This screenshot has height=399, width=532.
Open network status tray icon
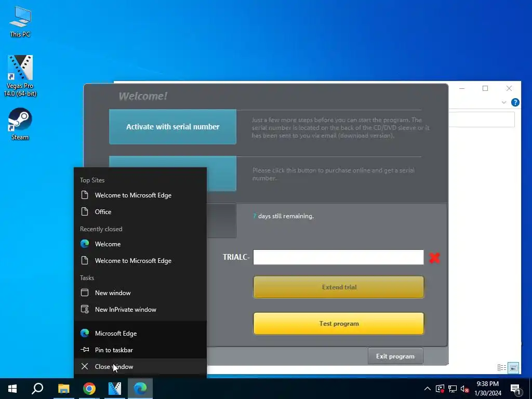click(453, 389)
